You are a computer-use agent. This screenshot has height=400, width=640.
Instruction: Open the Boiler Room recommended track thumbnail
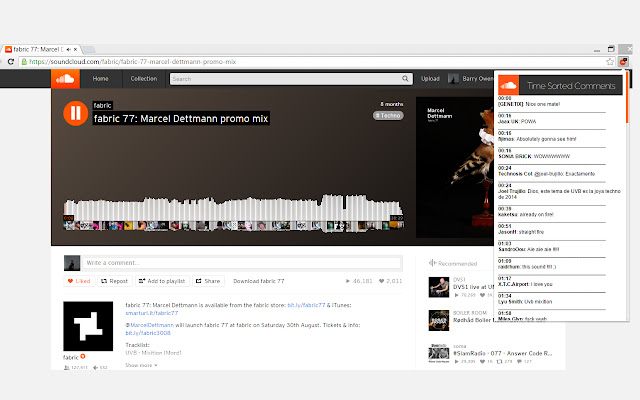(x=439, y=320)
